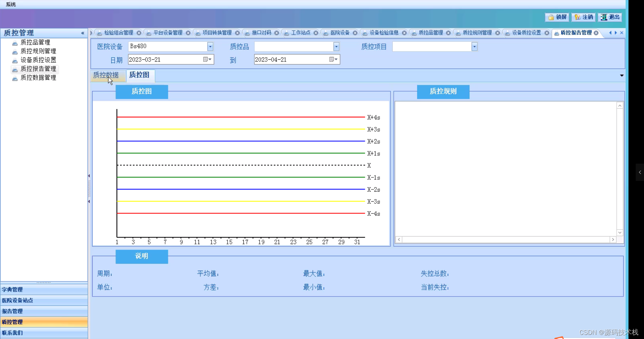Click the computer icon beside 质控品管理
Viewport: 644px width, 339px height.
[14, 42]
